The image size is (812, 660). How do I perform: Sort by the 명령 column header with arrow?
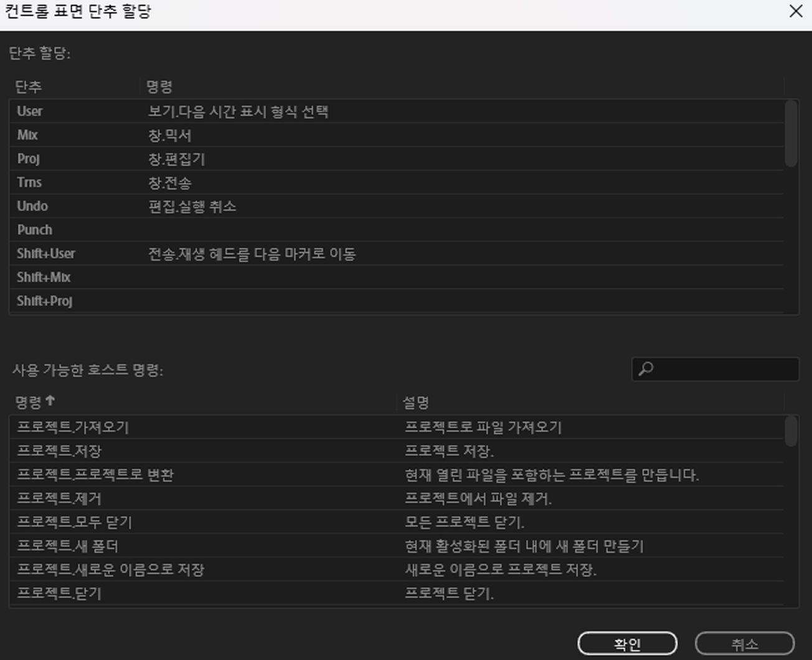(x=35, y=402)
